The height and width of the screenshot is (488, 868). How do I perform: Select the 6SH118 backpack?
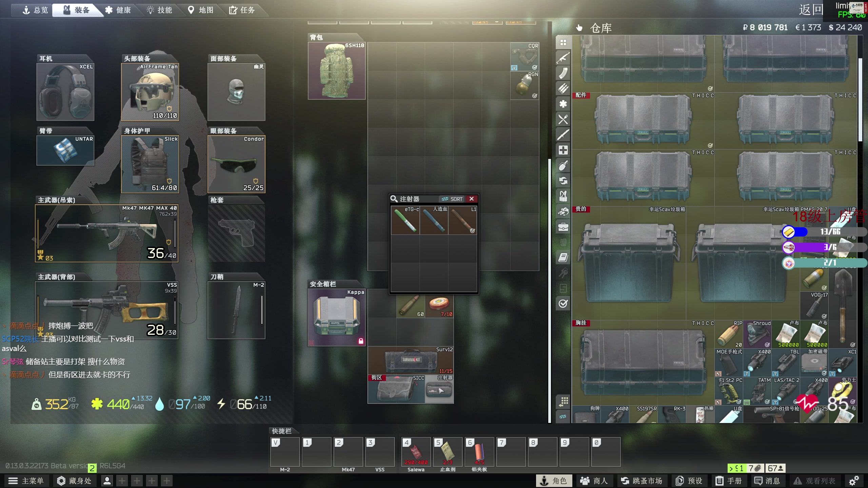337,70
